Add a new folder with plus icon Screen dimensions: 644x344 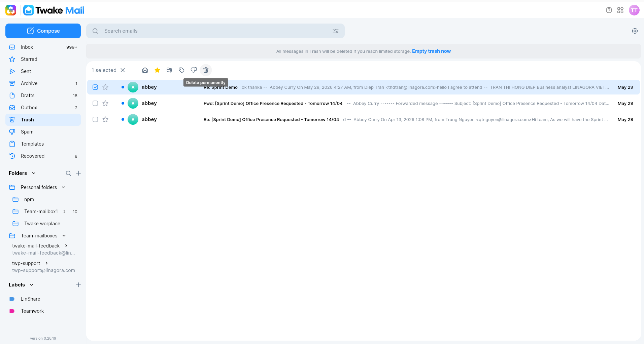click(78, 173)
